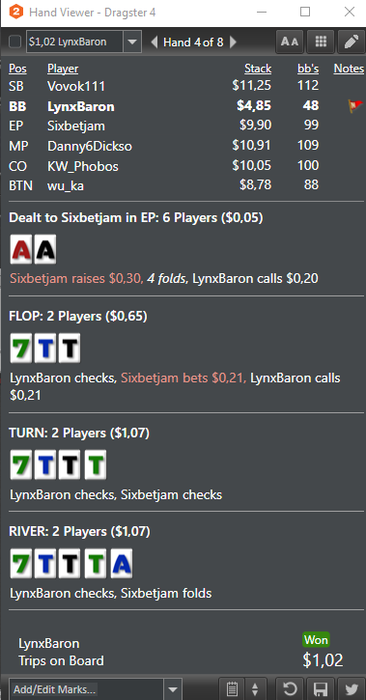Click the pencil edit icon
Viewport: 366px width, 700px height.
pyautogui.click(x=351, y=42)
